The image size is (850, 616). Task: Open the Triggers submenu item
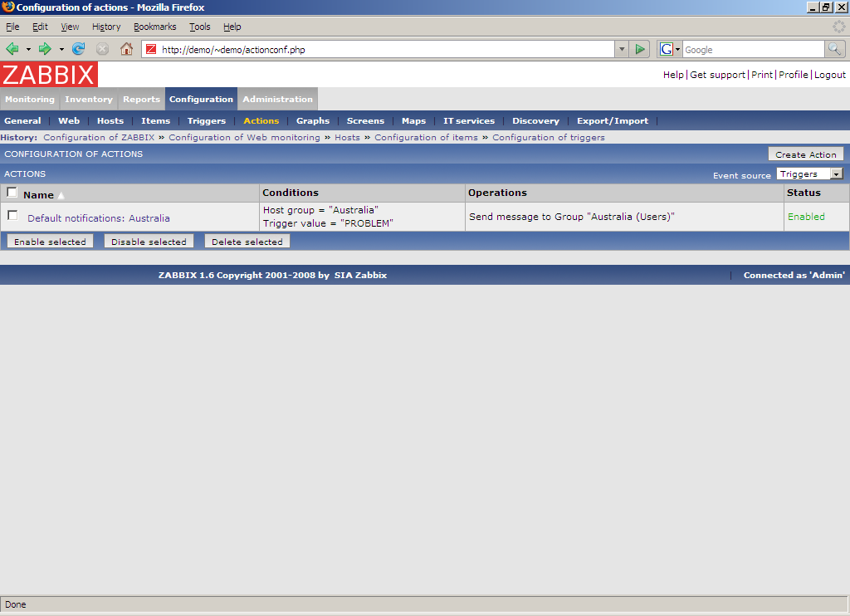207,121
